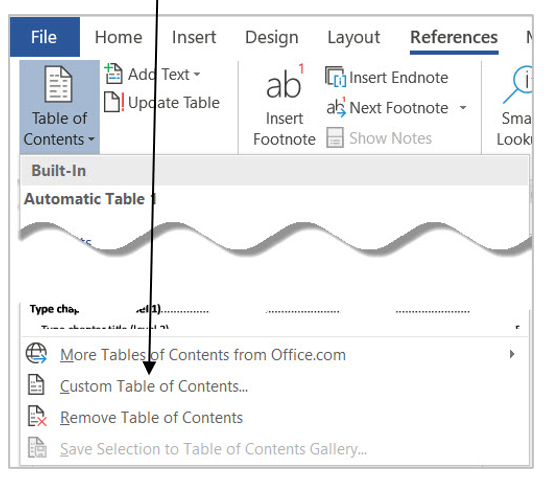The image size is (560, 479).
Task: Click the Add Text document icon
Action: (x=114, y=74)
